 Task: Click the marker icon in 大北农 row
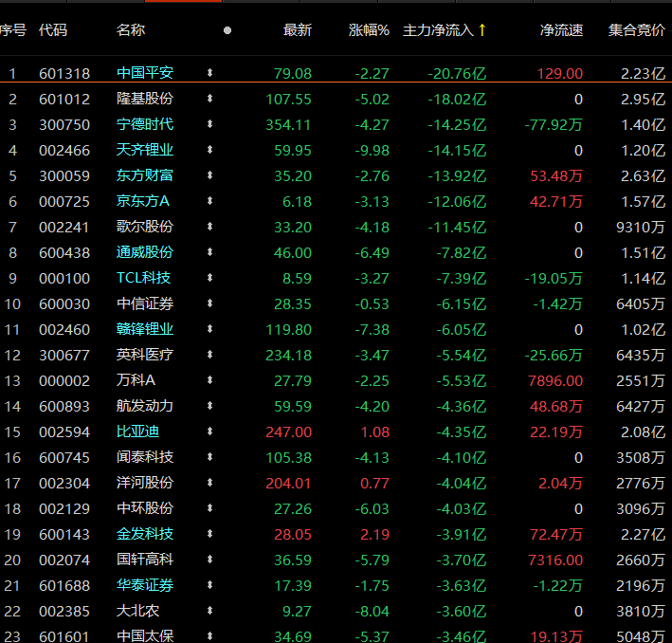pos(209,611)
